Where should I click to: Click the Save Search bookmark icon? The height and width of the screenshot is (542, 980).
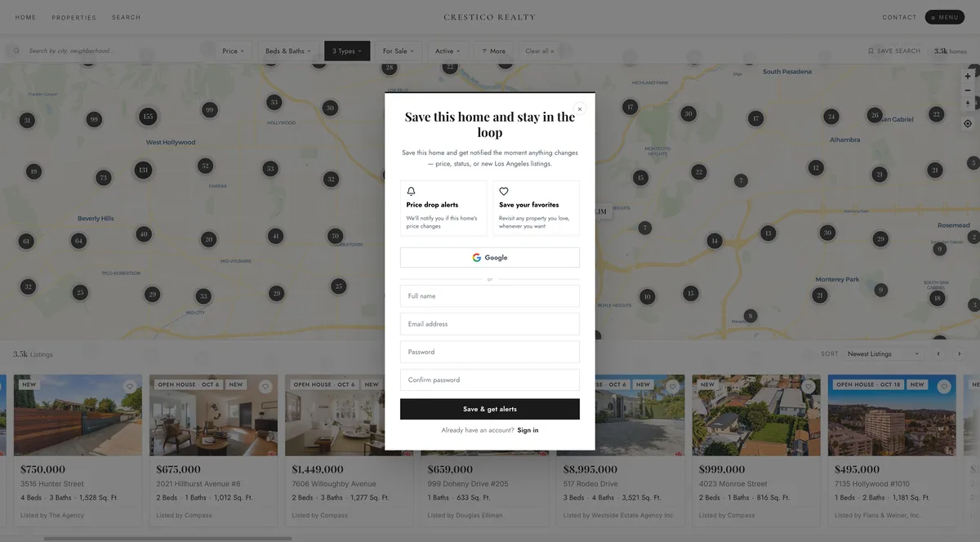point(871,51)
